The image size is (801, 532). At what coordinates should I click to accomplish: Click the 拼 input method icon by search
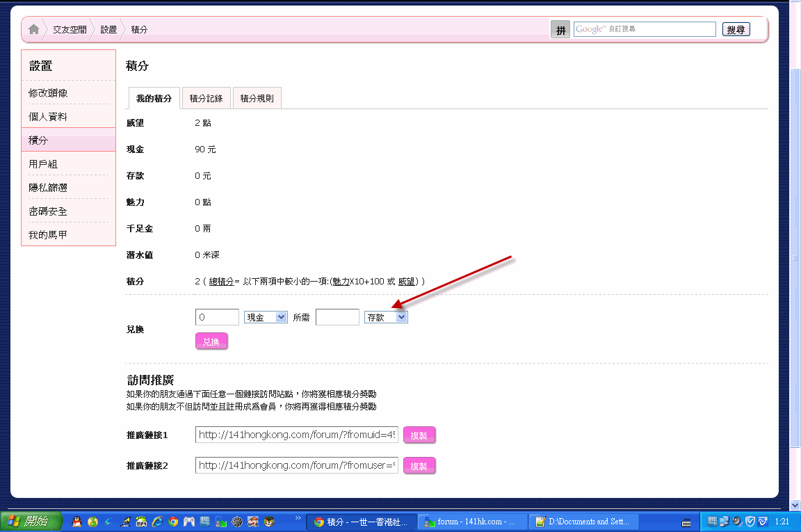[x=560, y=30]
